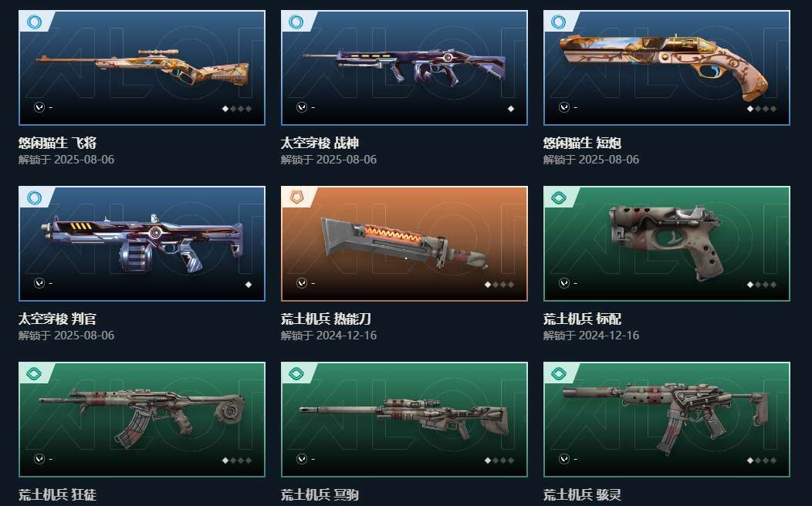Click the green tier badge on 荒土机兵 狂徒 card
The height and width of the screenshot is (506, 812).
point(34,373)
